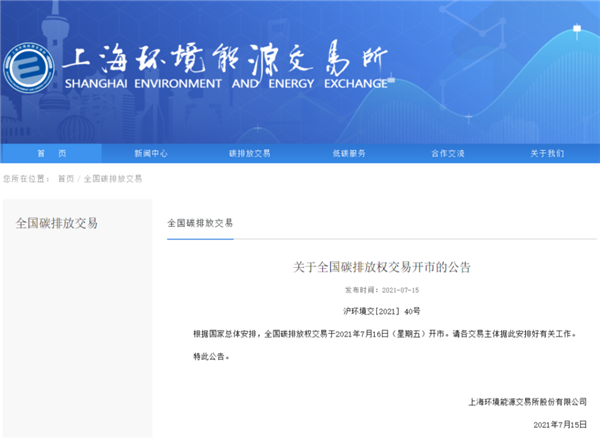This screenshot has height=439, width=600.
Task: Click the paragraph beginning 根据国家总体安排
Action: click(385, 334)
